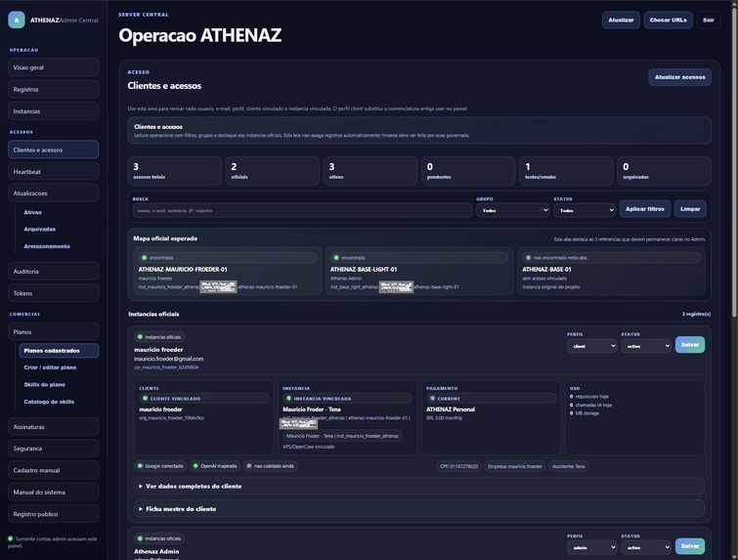Click ATHENAZ-MAURICIO-FROEDER-01 map card title
The image size is (738, 560).
(183, 269)
